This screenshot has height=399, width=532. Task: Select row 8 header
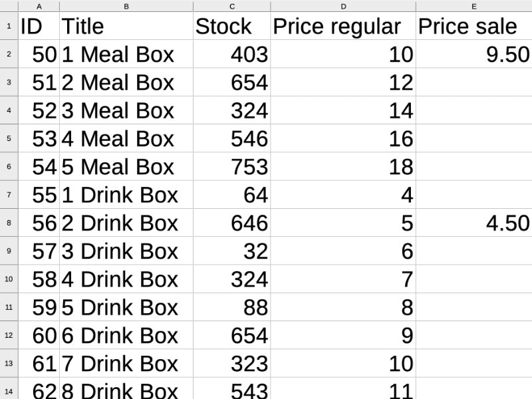pos(9,223)
